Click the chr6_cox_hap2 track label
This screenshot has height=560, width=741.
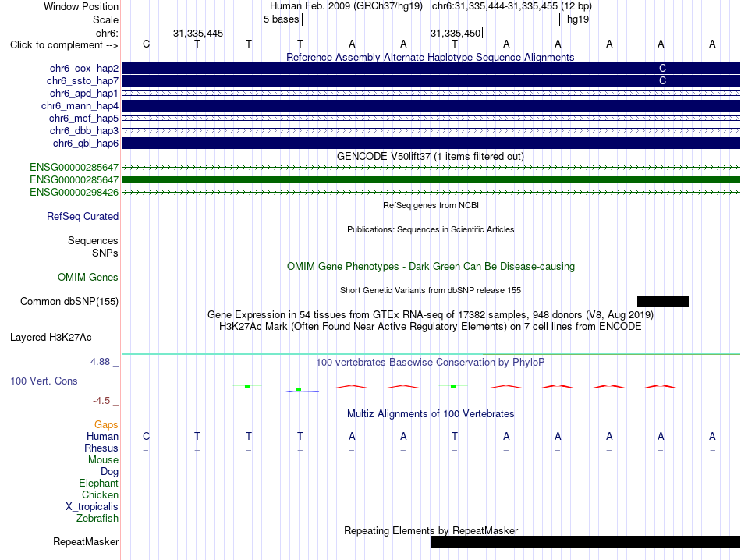(84, 69)
